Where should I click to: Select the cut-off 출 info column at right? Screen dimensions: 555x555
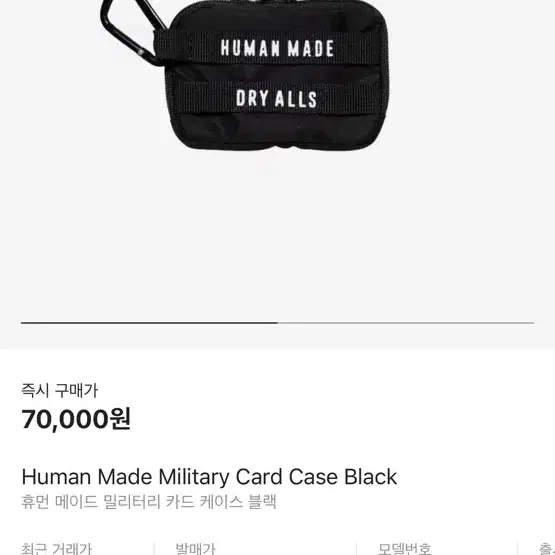[547, 548]
